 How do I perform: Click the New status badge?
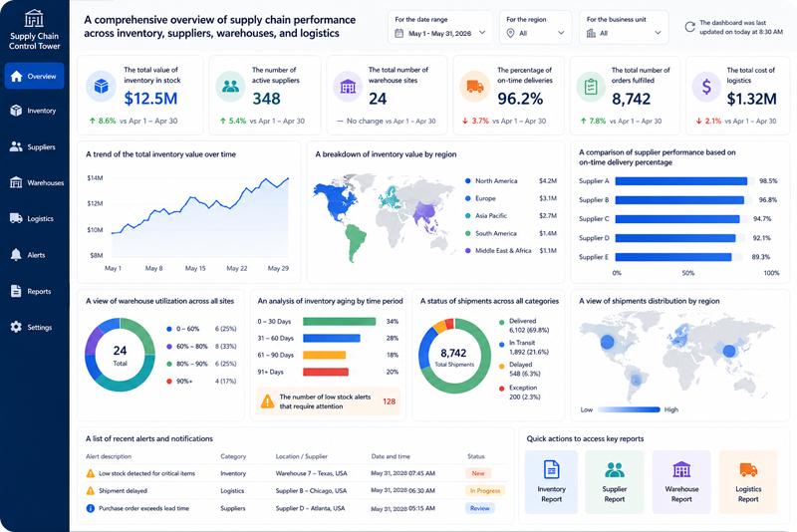[478, 473]
